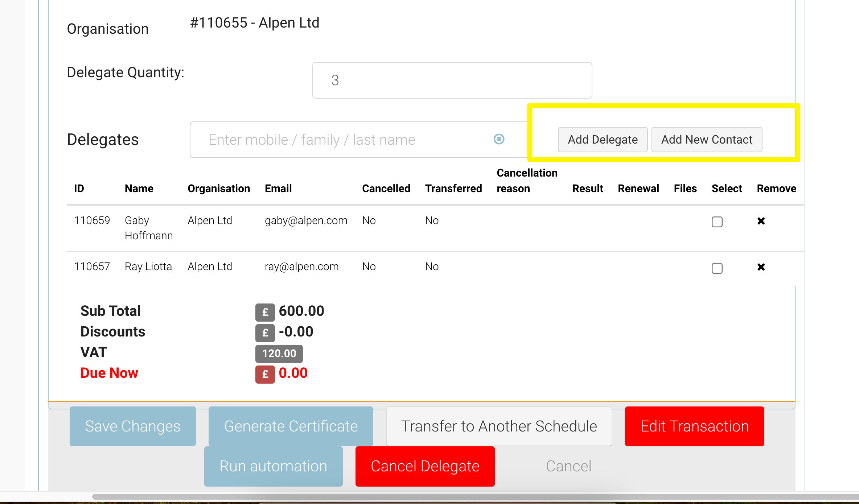Viewport: 859px width, 504px height.
Task: Click the Add Delegate button
Action: pos(603,140)
